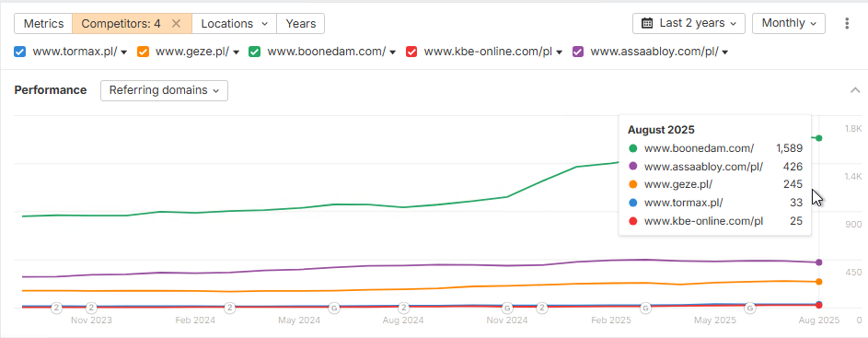
Task: Click the G marker near May 2025
Action: tap(750, 308)
